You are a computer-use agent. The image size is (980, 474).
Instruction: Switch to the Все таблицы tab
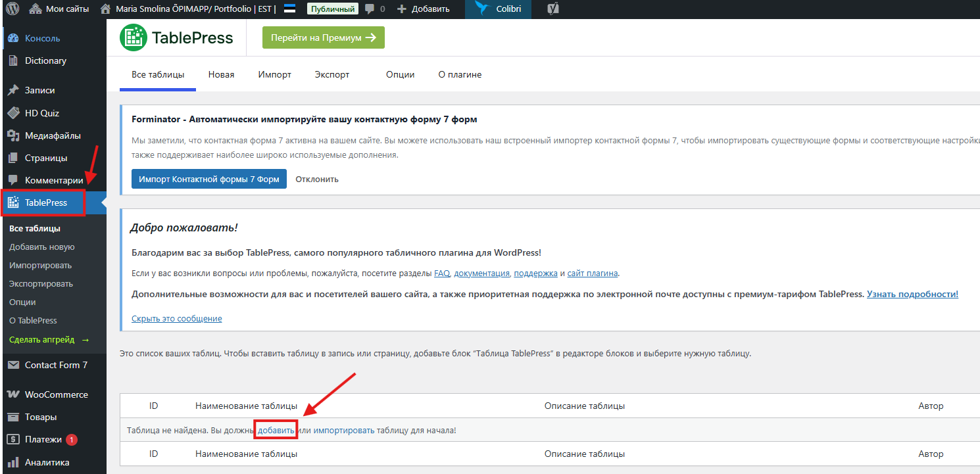pos(158,74)
